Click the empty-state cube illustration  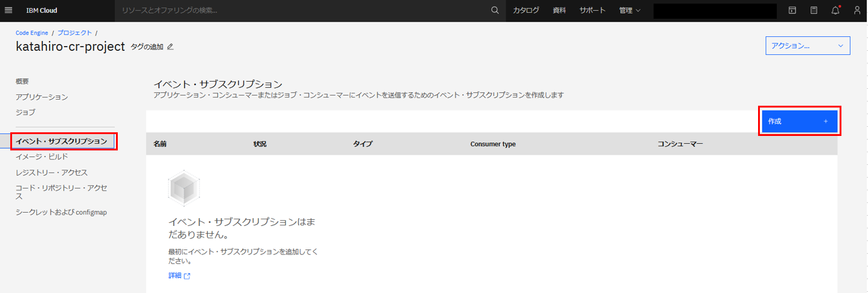click(x=184, y=190)
